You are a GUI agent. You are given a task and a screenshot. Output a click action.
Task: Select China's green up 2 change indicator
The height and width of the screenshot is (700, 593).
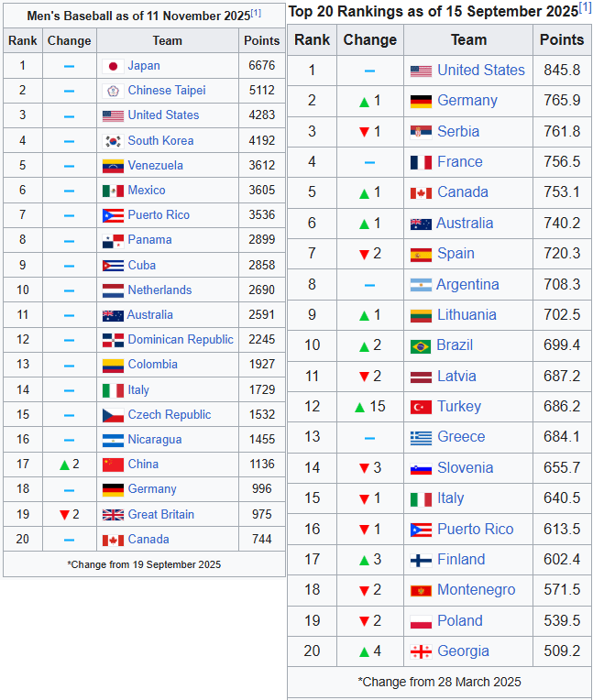click(70, 465)
